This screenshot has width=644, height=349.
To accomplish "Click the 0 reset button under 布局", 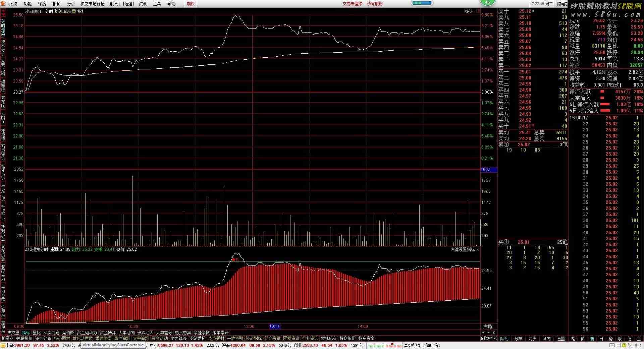I will coord(494,333).
